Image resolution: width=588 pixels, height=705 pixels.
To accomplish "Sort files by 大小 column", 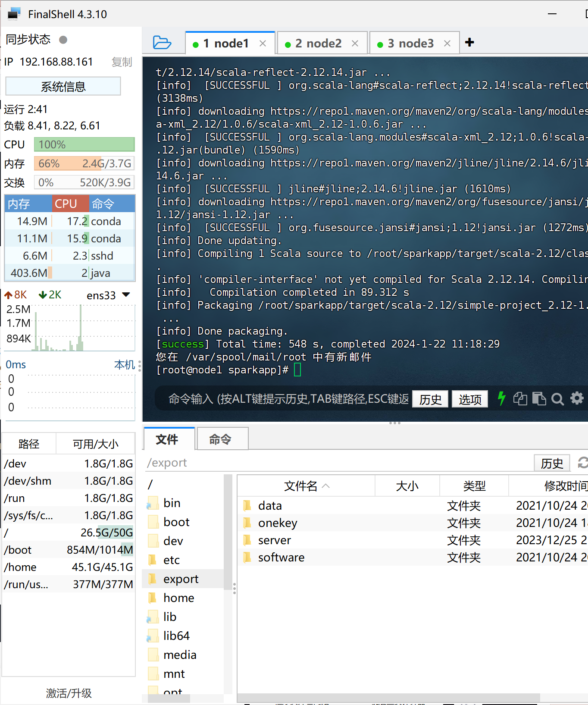I will point(407,486).
